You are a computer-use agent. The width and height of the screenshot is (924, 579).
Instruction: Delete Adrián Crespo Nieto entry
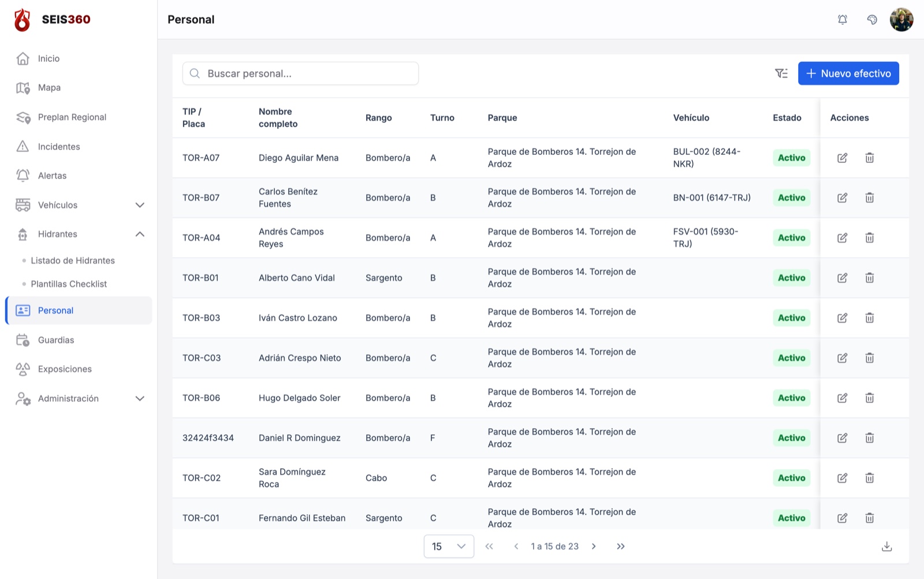[869, 358]
